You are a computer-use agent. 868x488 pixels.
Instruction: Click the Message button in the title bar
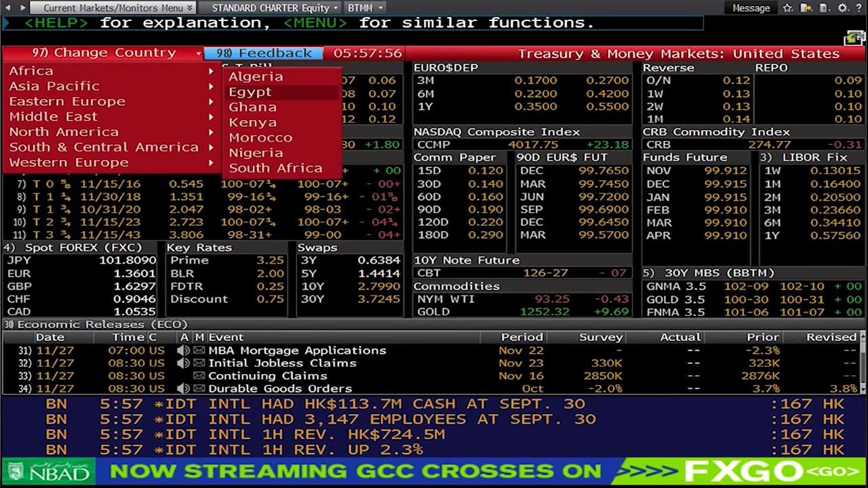[x=751, y=8]
